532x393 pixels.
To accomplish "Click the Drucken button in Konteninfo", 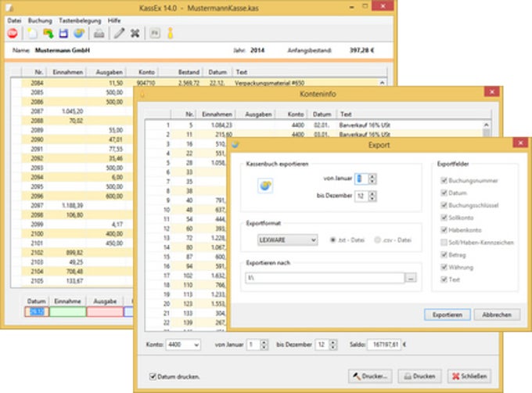I will click(x=419, y=376).
